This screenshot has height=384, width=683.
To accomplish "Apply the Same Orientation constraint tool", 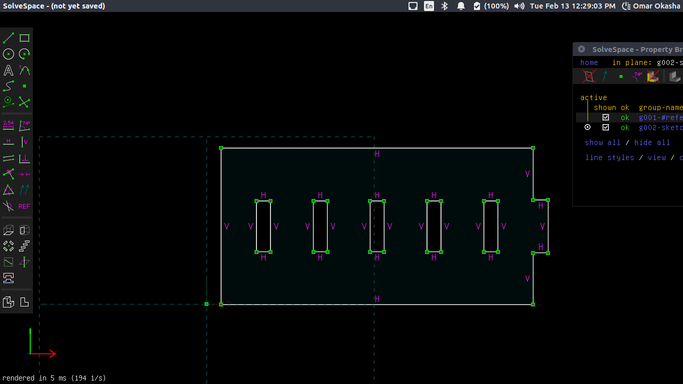I will pos(24,190).
